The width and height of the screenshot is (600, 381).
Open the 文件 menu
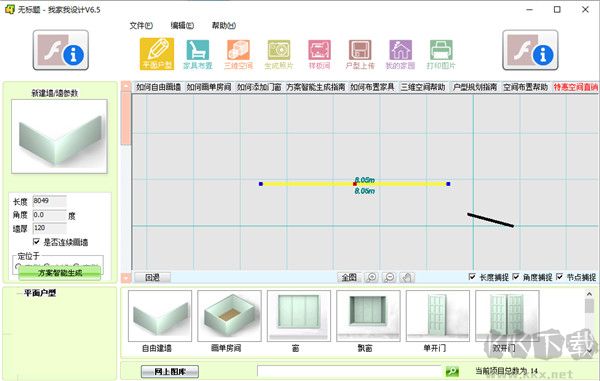tap(141, 26)
